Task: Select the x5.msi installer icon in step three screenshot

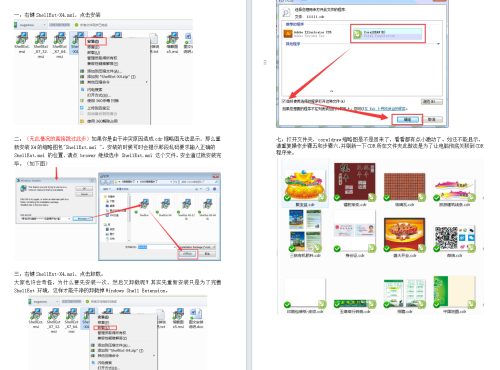Action: tap(179, 314)
